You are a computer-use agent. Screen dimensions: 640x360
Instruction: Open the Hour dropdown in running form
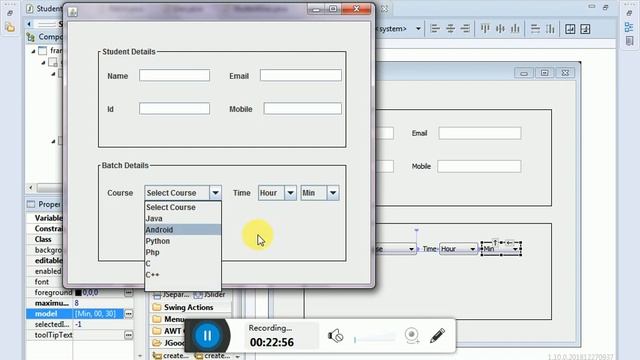tap(290, 193)
